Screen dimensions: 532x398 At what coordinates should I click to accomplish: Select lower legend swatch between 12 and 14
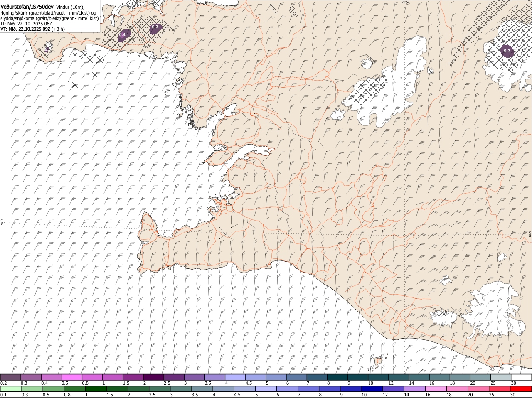coord(394,389)
